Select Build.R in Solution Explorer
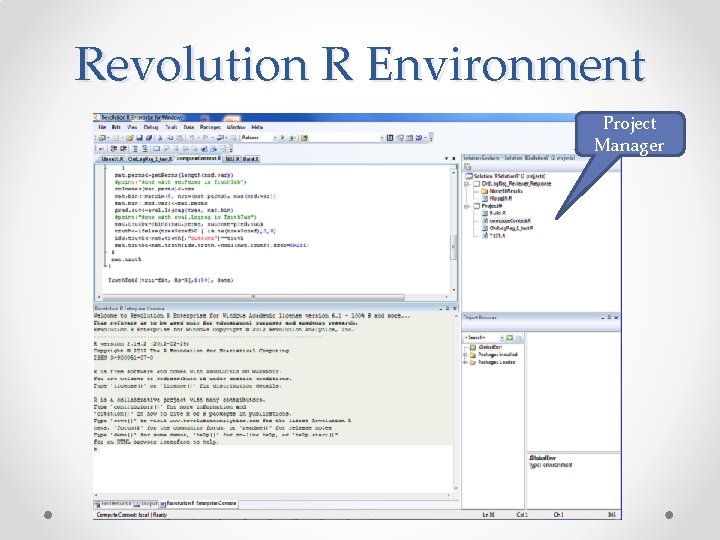Image resolution: width=720 pixels, height=540 pixels. [497, 214]
